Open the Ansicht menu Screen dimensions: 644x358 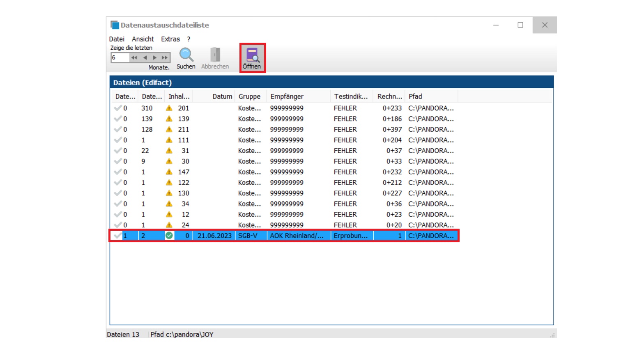pyautogui.click(x=143, y=39)
